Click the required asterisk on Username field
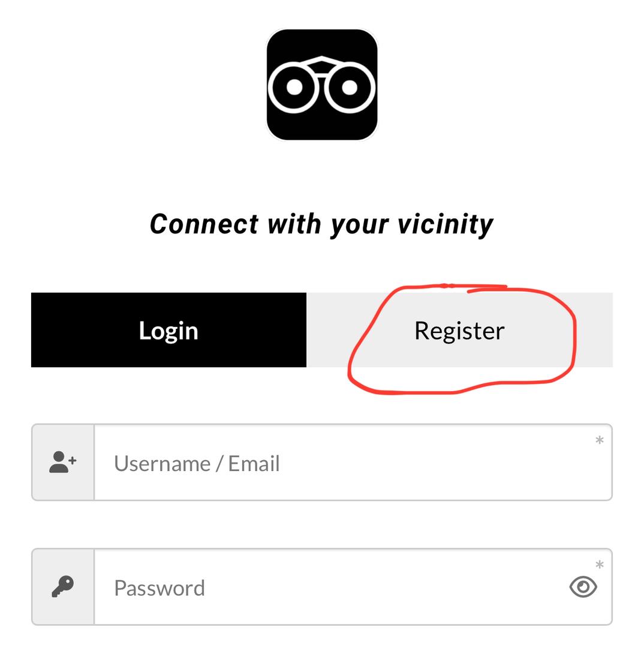This screenshot has width=644, height=648. coord(600,440)
